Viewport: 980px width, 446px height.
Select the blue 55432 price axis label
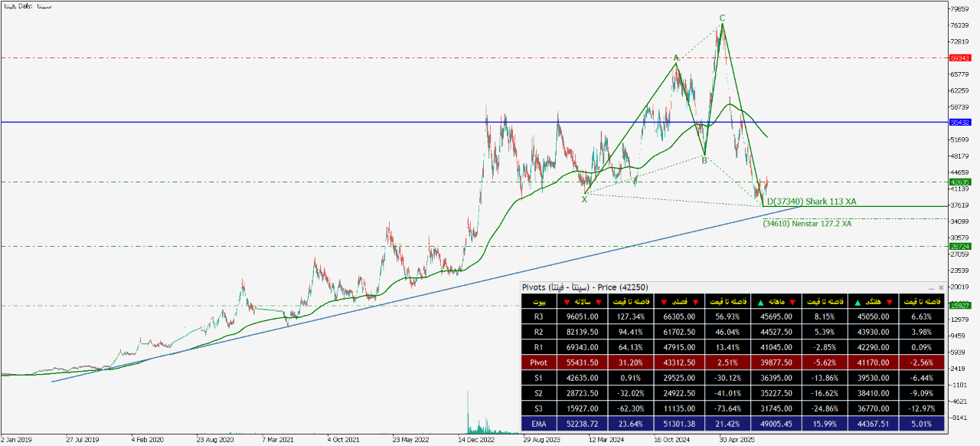pos(959,122)
